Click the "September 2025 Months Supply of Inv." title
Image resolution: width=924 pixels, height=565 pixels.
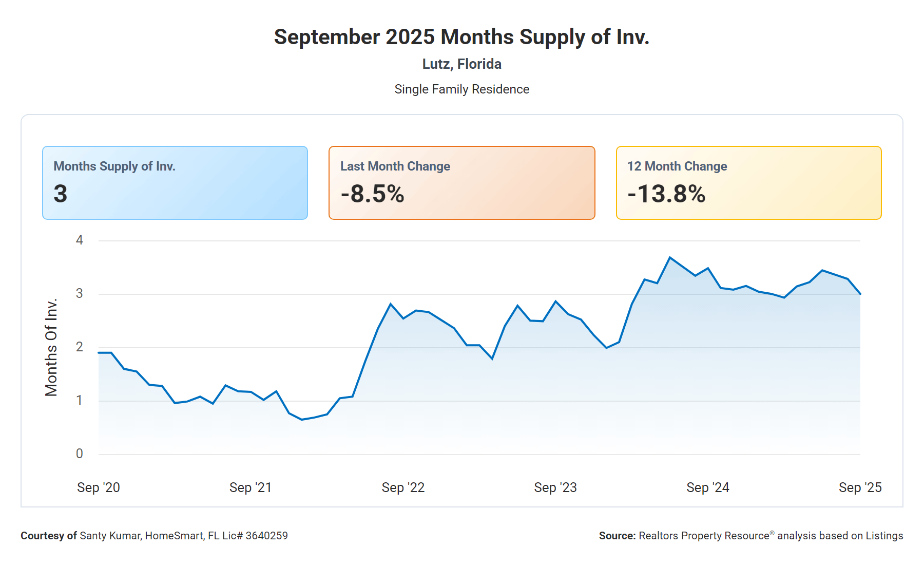click(x=461, y=37)
